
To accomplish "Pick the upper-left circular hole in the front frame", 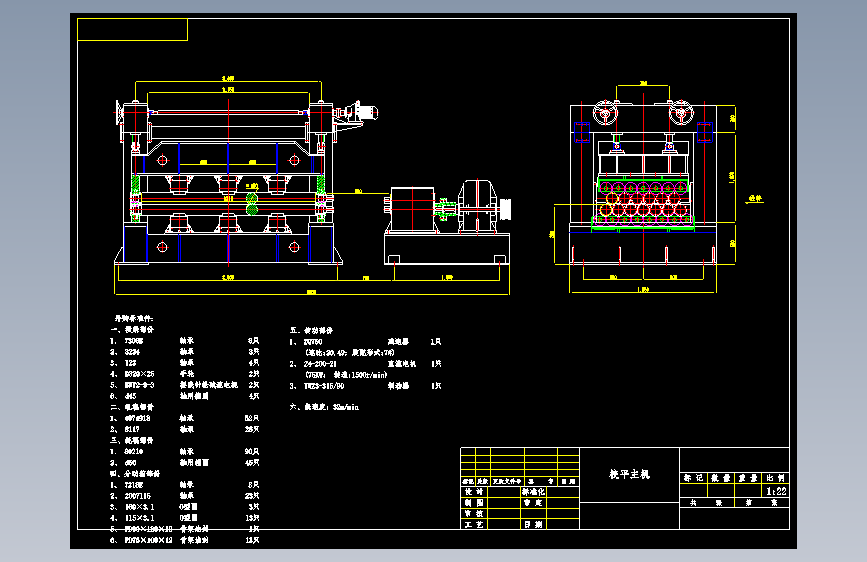I will pyautogui.click(x=163, y=160).
